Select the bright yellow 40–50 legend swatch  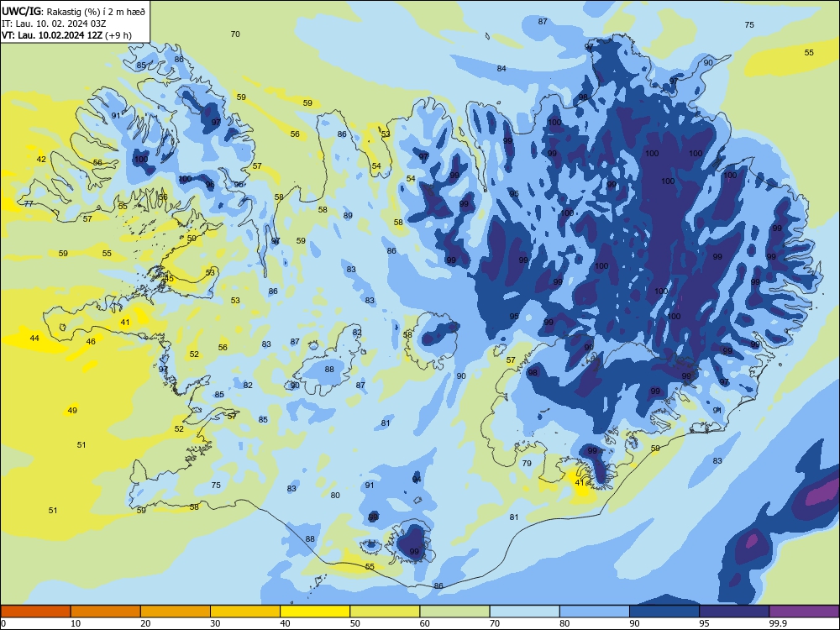tap(315, 612)
